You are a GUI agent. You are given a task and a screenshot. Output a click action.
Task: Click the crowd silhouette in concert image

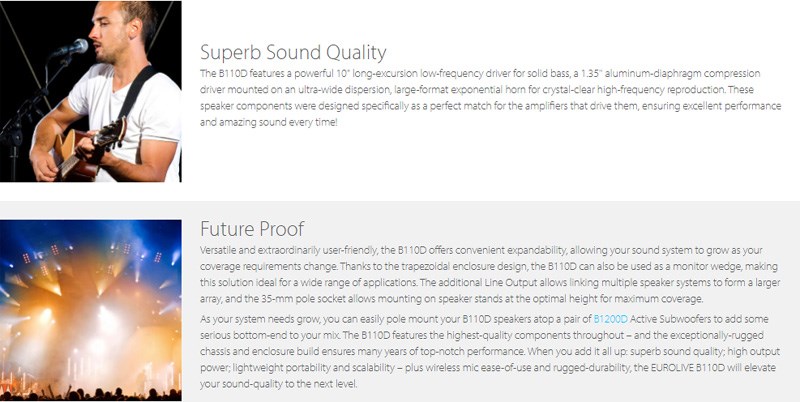(90, 393)
